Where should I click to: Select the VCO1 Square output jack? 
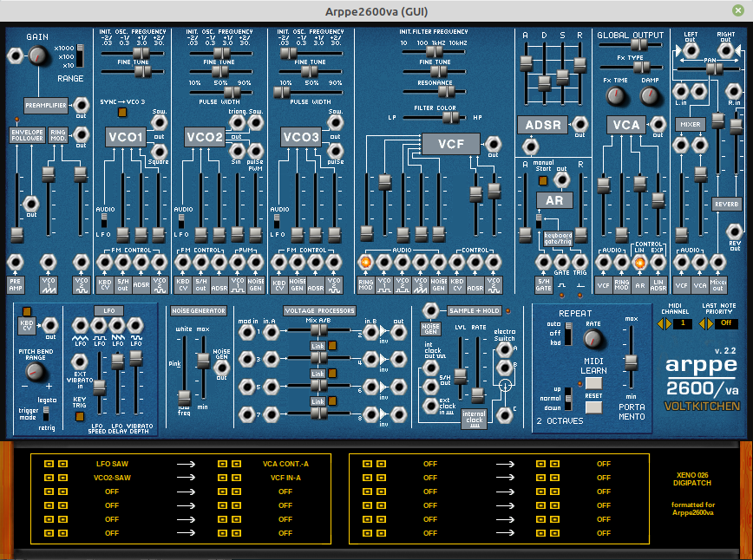click(159, 152)
